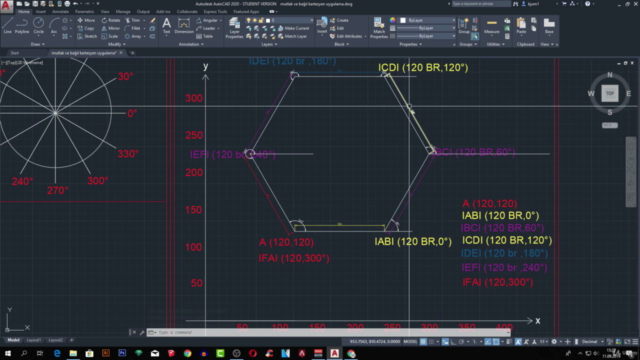Expand the Layers panel

pos(269,44)
